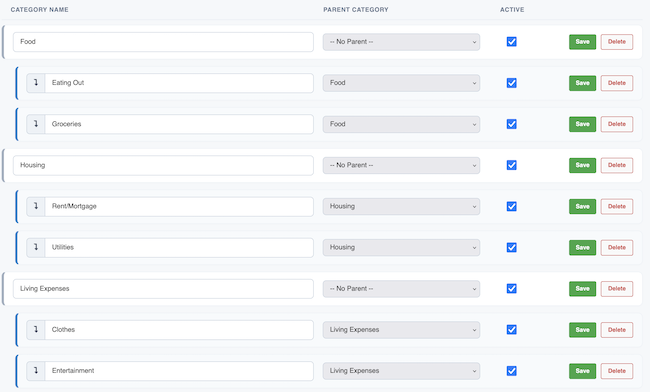Delete the Utilities category
The width and height of the screenshot is (650, 392).
[x=617, y=247]
